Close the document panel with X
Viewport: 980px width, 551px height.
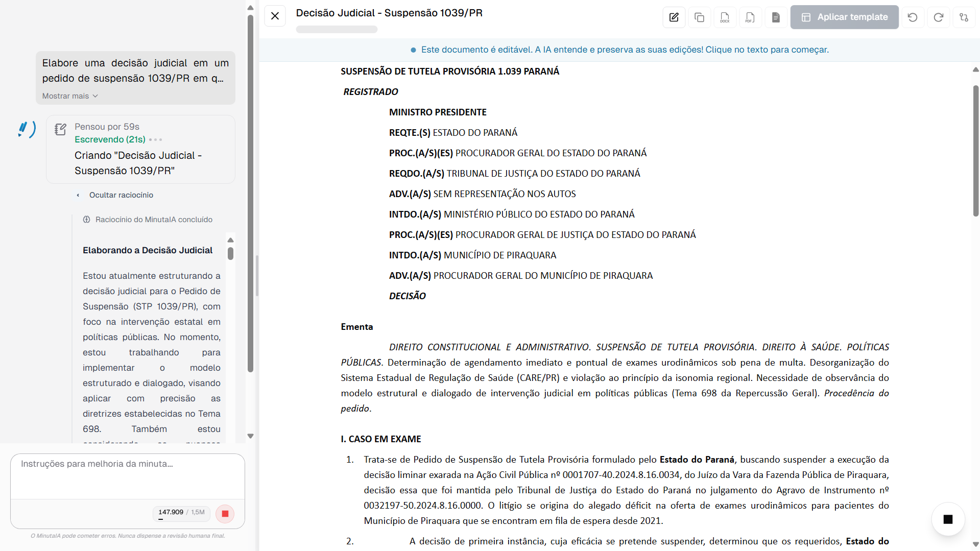tap(275, 16)
